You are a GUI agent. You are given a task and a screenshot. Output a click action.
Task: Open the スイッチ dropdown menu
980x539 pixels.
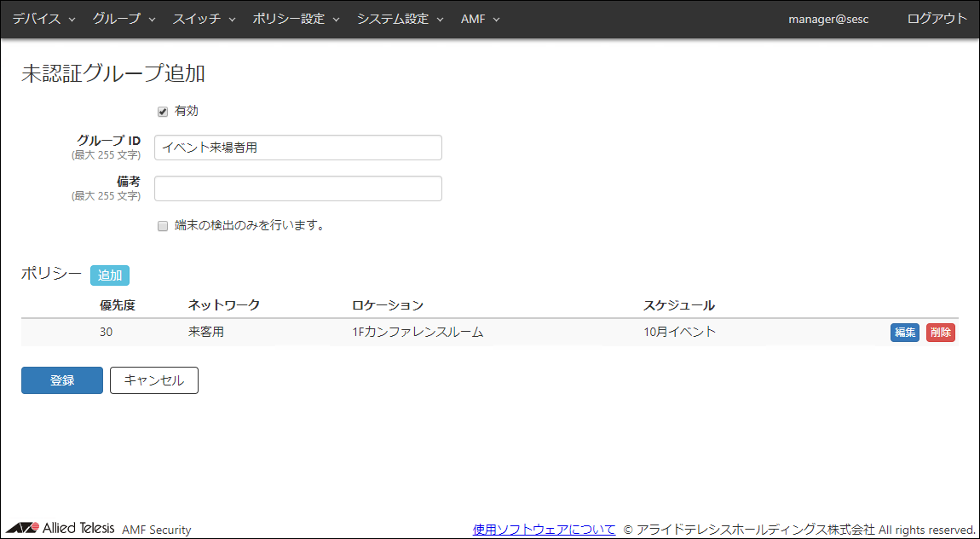coord(204,19)
